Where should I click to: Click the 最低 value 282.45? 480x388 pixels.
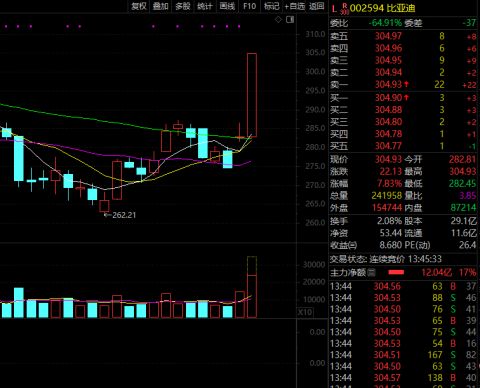click(x=462, y=183)
